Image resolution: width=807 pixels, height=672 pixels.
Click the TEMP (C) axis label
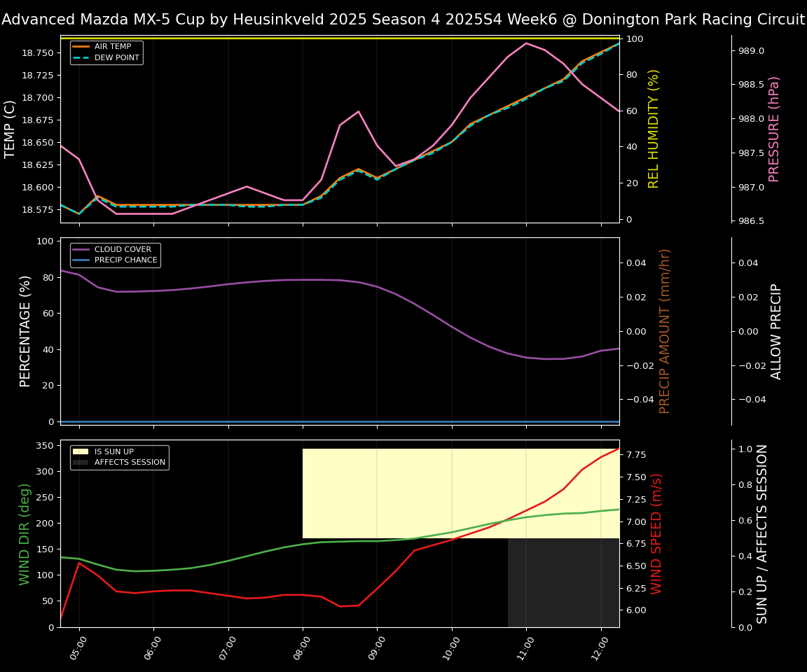11,129
